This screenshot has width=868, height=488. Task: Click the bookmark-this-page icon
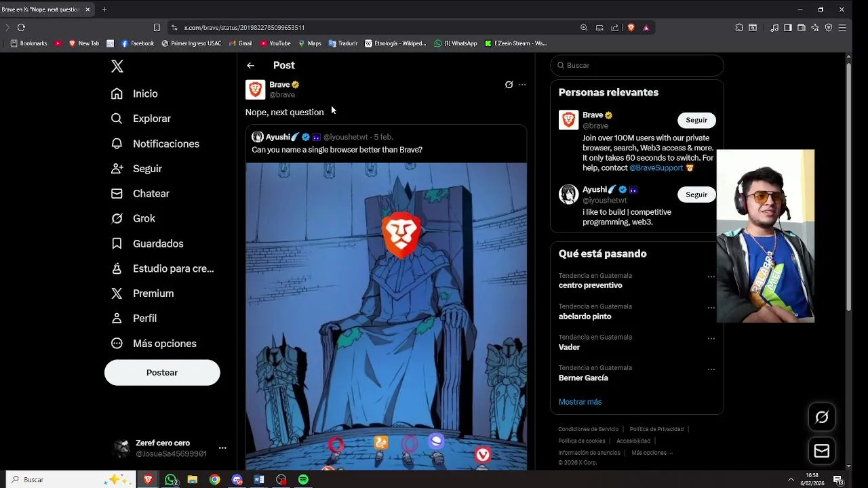[x=157, y=28]
